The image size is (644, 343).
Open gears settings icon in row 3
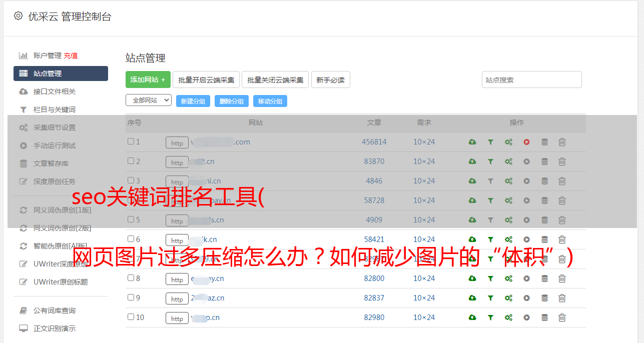[x=508, y=181]
